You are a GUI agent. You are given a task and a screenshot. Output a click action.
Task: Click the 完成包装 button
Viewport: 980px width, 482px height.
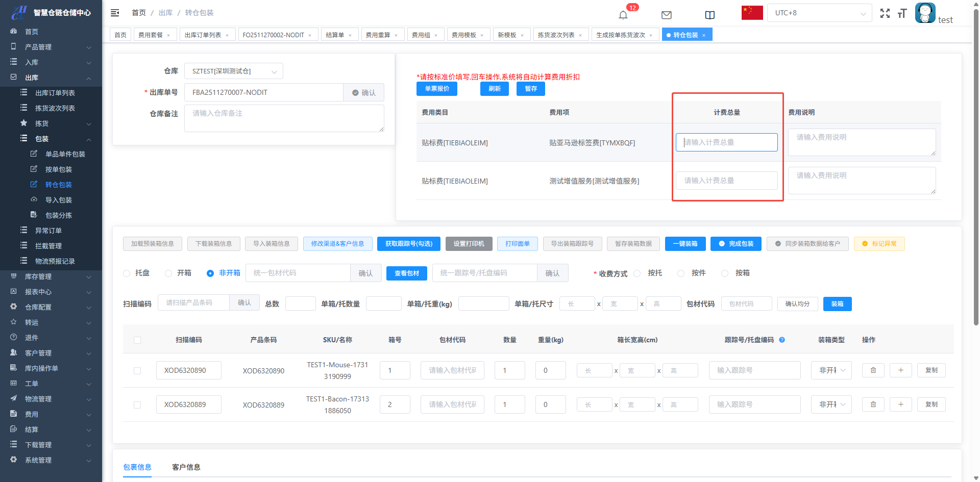pos(736,244)
